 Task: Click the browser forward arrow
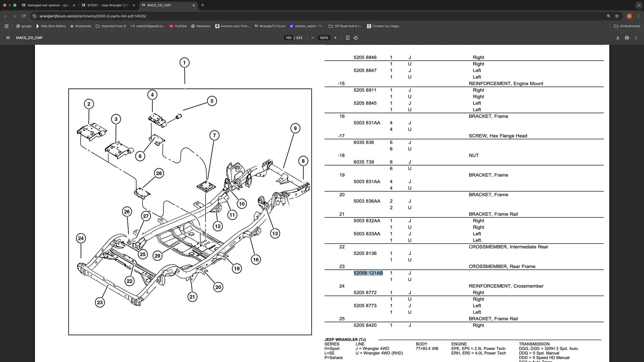[x=15, y=16]
